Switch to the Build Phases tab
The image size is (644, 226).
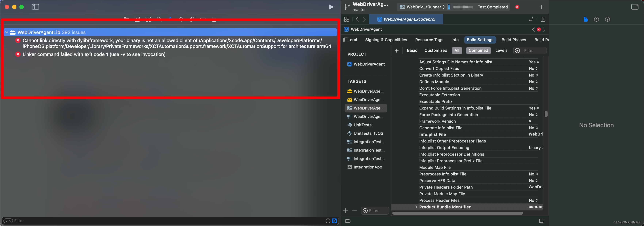pyautogui.click(x=513, y=40)
